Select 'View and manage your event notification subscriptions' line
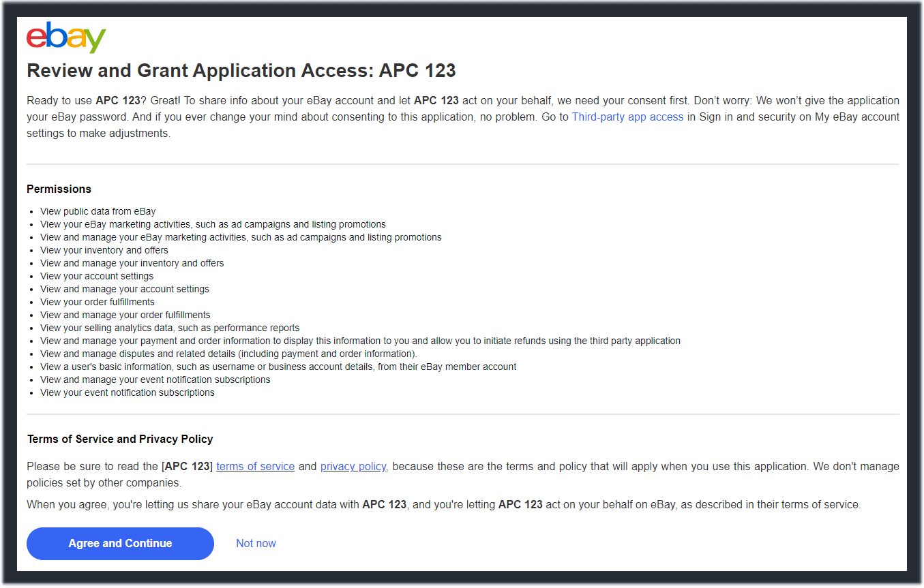 155,380
